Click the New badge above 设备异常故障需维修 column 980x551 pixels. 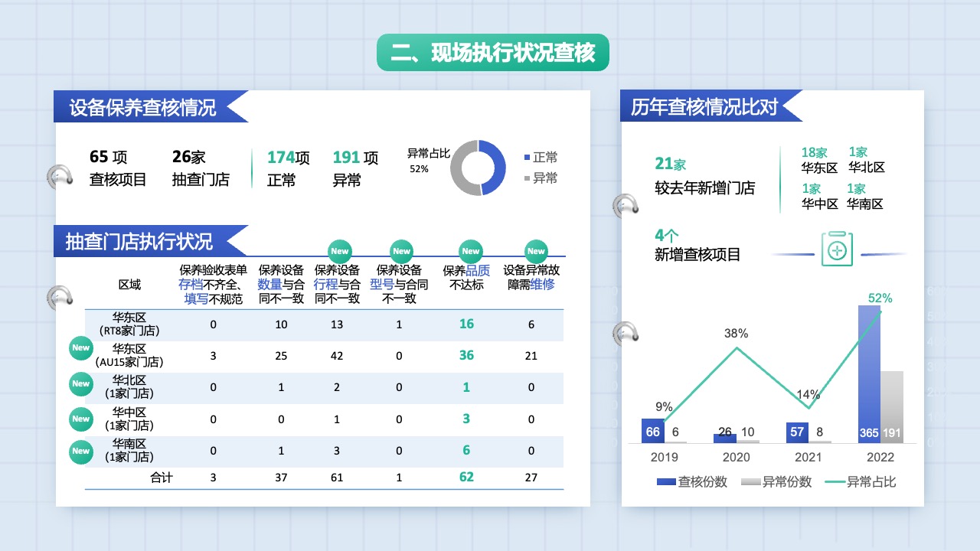tap(536, 251)
